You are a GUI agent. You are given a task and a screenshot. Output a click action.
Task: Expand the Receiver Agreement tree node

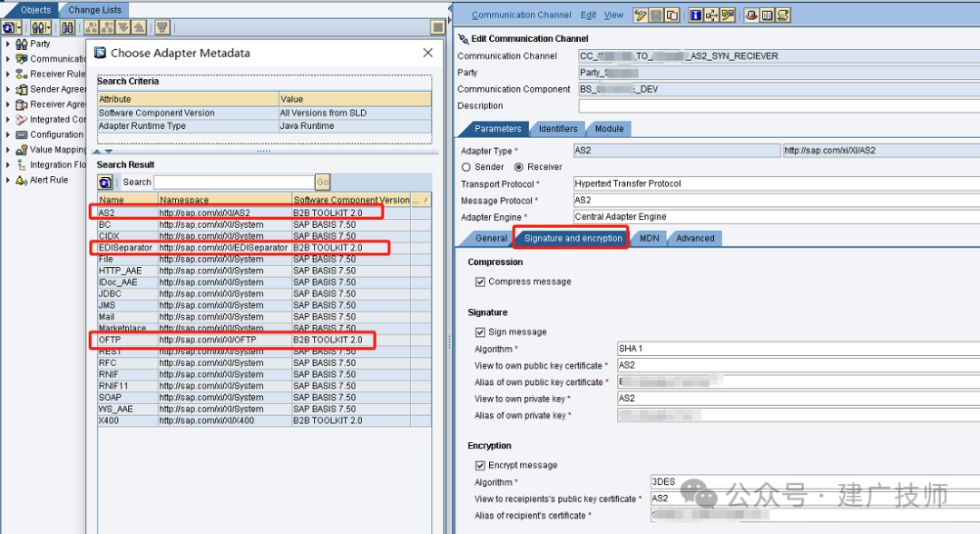click(7, 104)
